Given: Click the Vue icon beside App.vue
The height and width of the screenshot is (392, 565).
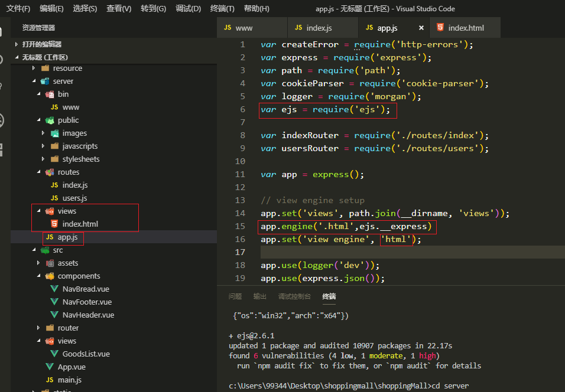Looking at the screenshot, I should point(50,367).
